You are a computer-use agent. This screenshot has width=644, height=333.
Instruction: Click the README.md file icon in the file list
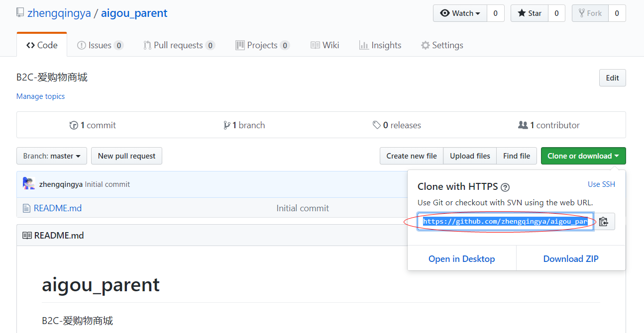pos(27,208)
